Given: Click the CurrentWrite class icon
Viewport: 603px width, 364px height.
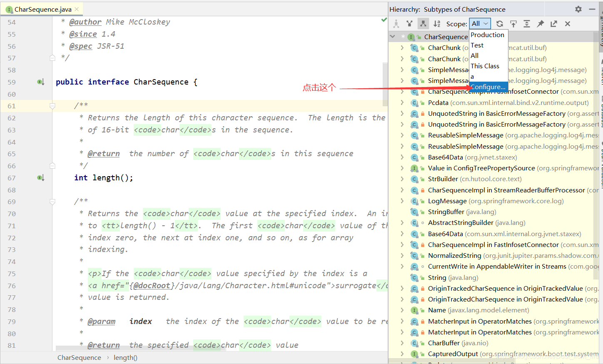Looking at the screenshot, I should pyautogui.click(x=414, y=267).
